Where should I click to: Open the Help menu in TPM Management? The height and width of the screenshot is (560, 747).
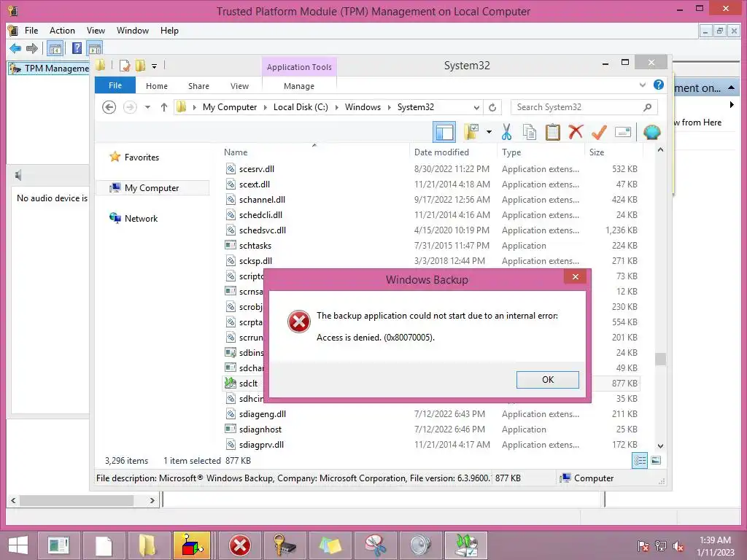coord(169,31)
